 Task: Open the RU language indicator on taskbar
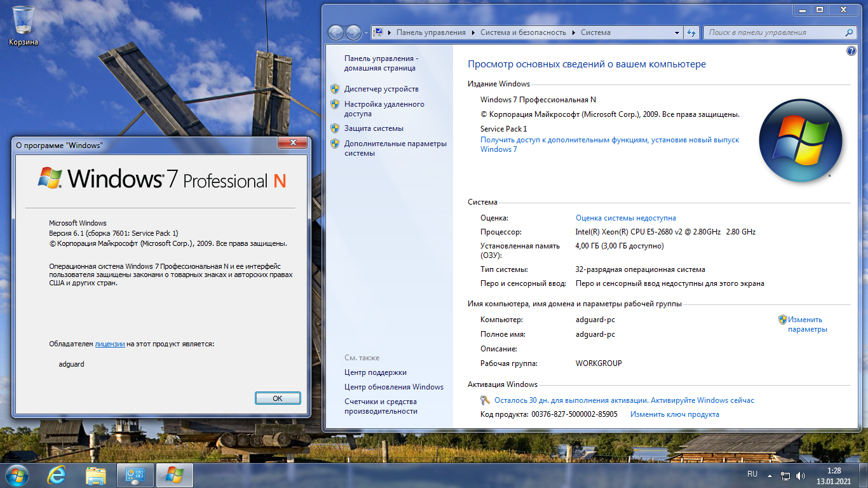pos(752,474)
